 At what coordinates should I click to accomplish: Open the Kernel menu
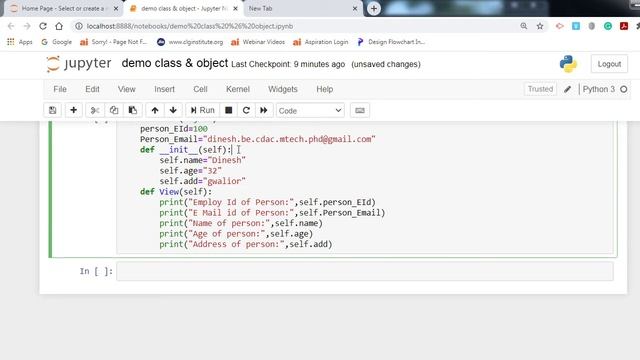[x=238, y=89]
